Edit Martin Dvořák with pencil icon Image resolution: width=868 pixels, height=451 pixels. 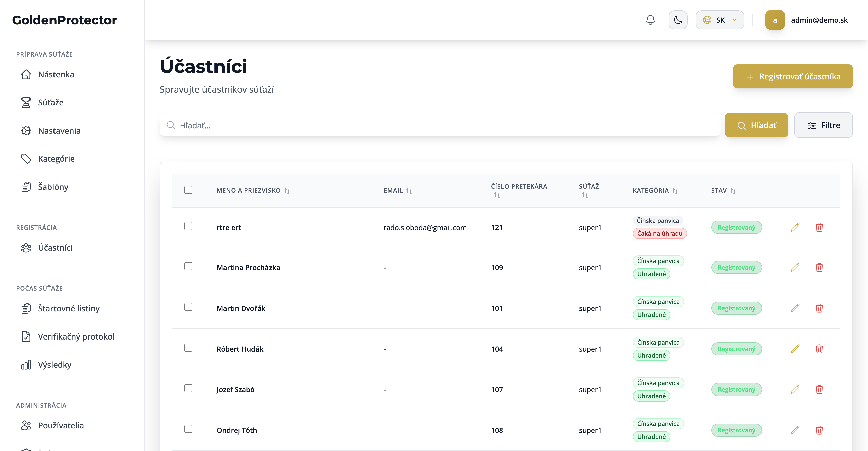(x=795, y=308)
